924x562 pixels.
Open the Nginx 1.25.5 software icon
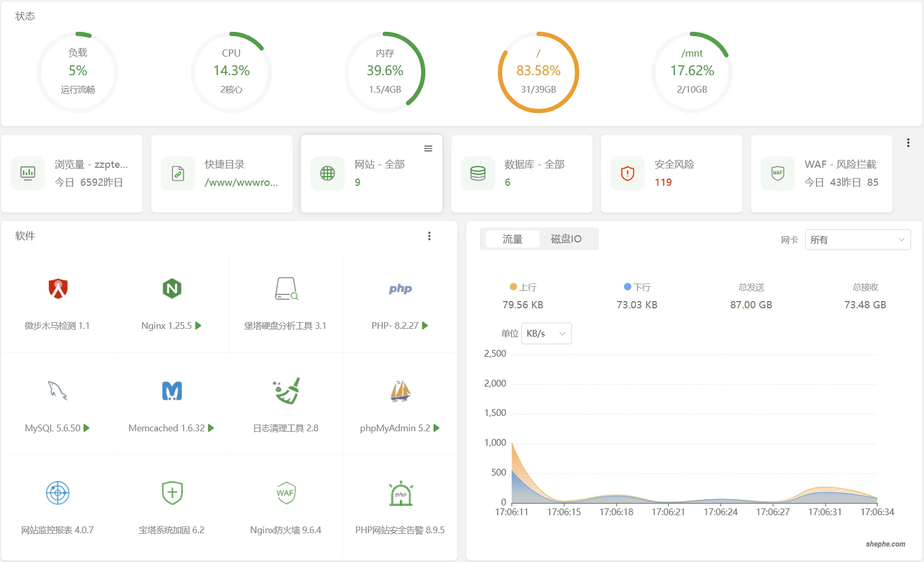pos(172,289)
